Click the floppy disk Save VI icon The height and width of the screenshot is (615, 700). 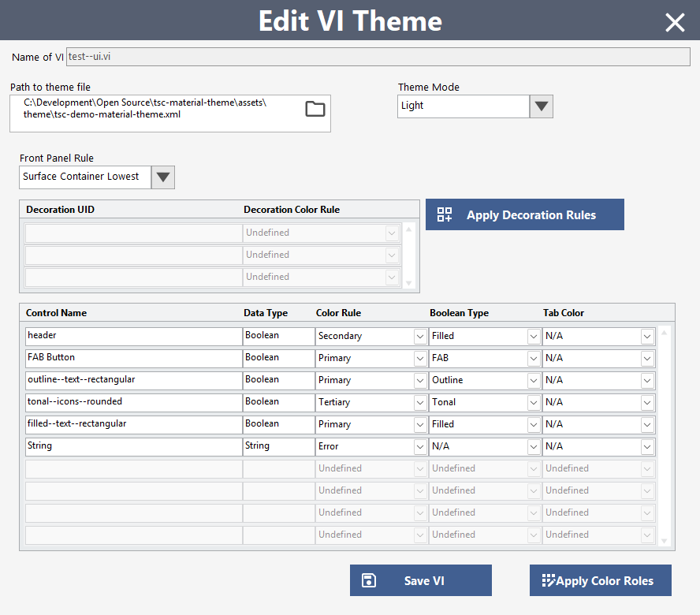pos(368,580)
